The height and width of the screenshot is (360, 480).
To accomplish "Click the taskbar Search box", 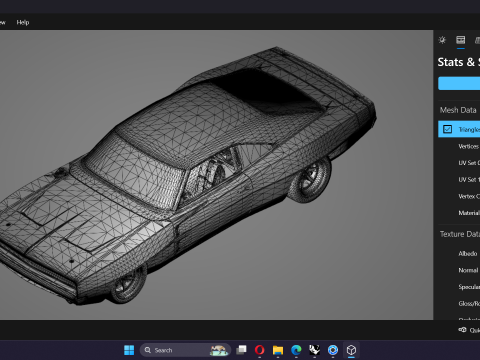I will tap(185, 350).
